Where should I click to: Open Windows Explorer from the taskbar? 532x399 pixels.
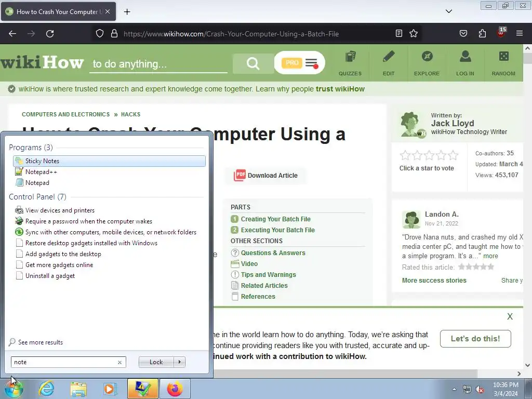point(78,389)
